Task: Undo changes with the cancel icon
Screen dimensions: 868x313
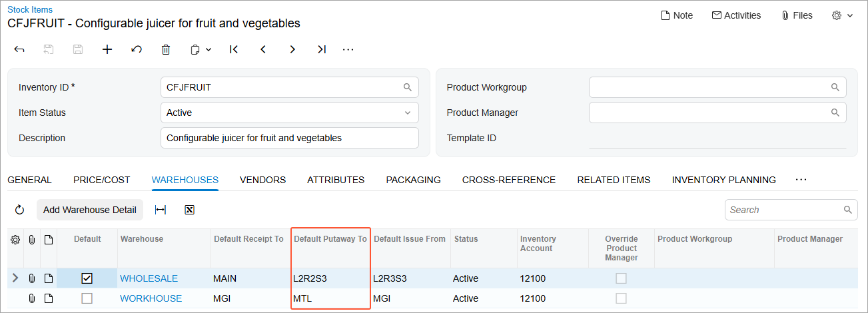Action: (x=137, y=49)
